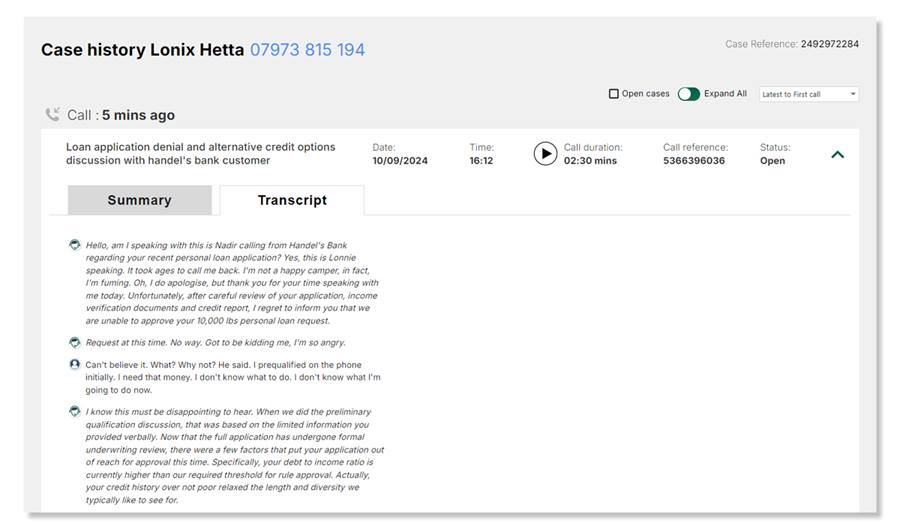Image resolution: width=900 pixels, height=529 pixels.
Task: Click the Case Reference number 2492972284
Action: [829, 44]
